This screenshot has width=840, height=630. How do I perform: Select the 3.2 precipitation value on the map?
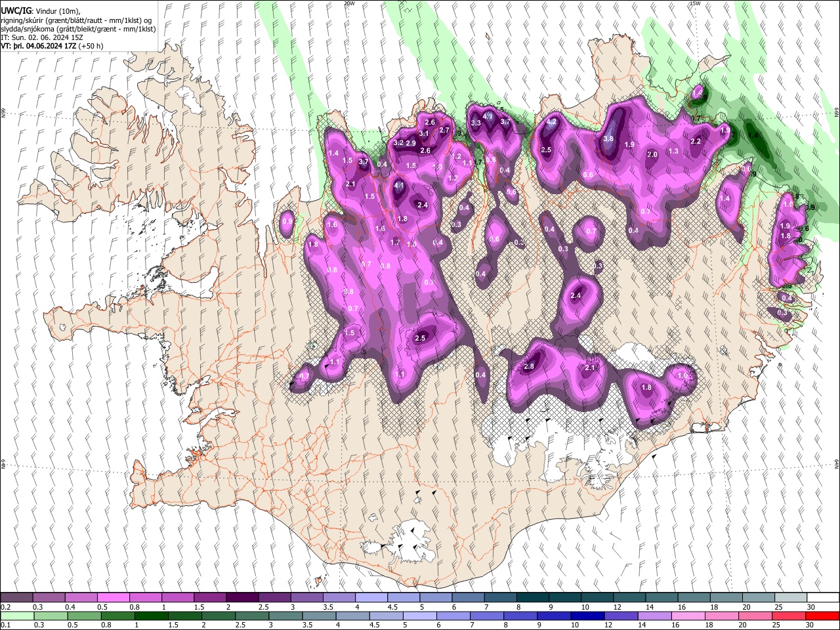pyautogui.click(x=398, y=142)
